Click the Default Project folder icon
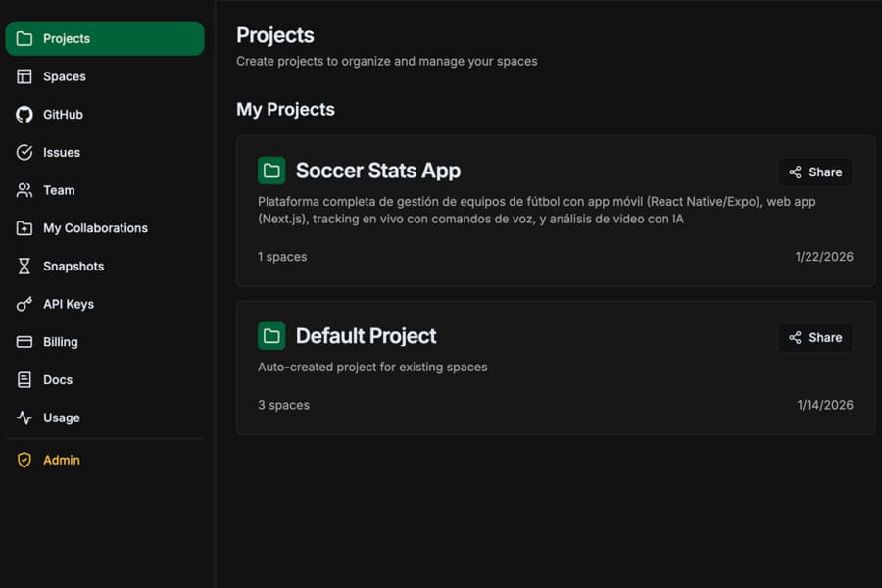 coord(272,335)
